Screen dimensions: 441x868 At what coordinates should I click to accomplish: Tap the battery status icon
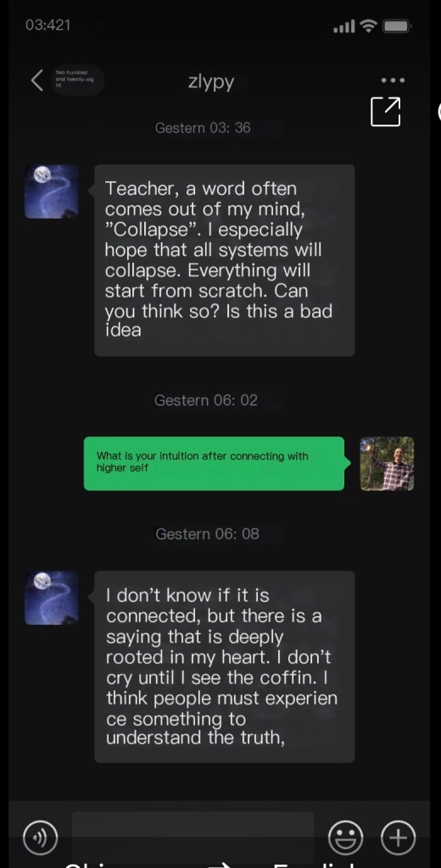click(x=397, y=25)
